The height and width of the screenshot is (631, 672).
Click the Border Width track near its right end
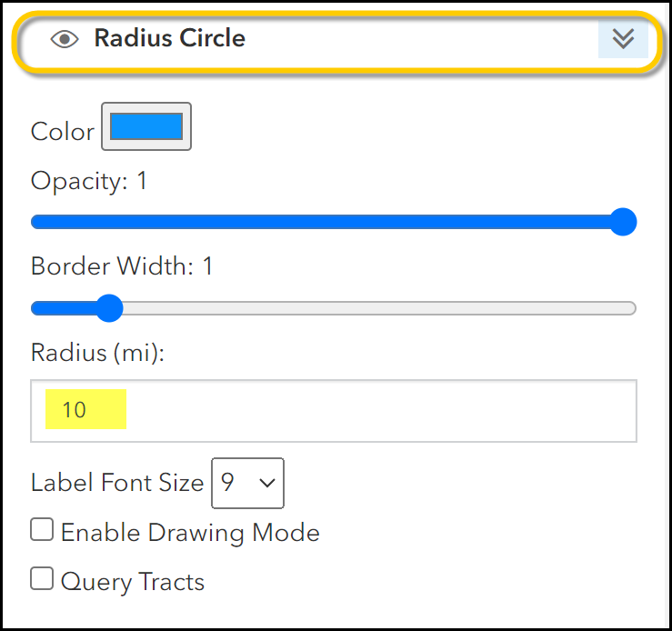pyautogui.click(x=617, y=308)
